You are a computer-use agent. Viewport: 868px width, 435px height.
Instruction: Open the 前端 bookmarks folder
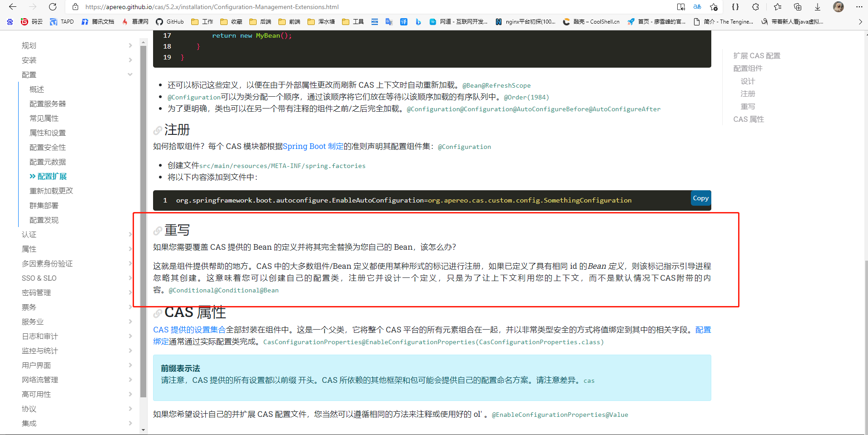tap(289, 21)
